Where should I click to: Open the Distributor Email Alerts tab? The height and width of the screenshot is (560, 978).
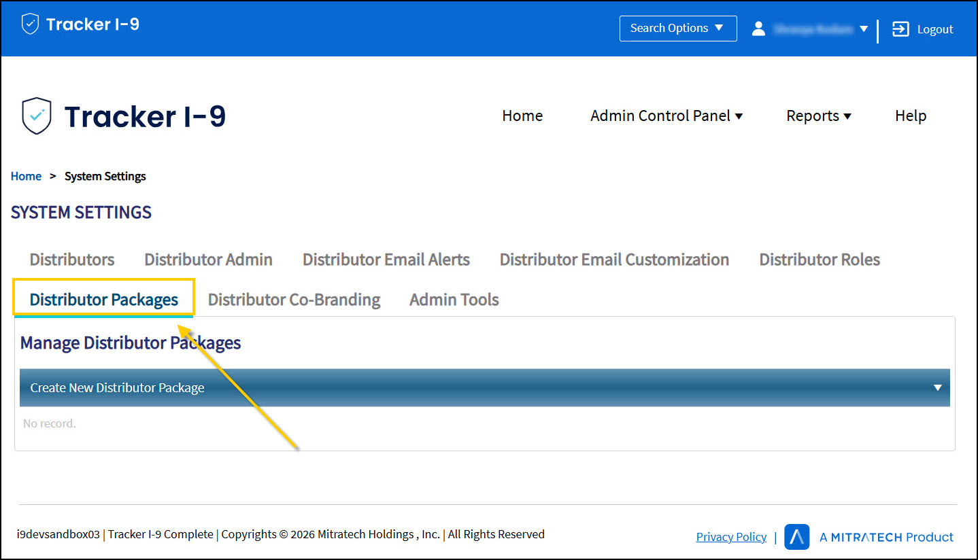point(386,260)
